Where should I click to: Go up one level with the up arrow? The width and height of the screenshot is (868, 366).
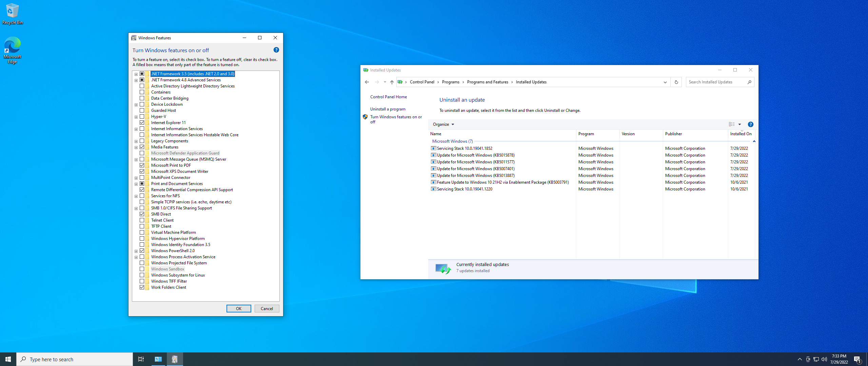[392, 82]
